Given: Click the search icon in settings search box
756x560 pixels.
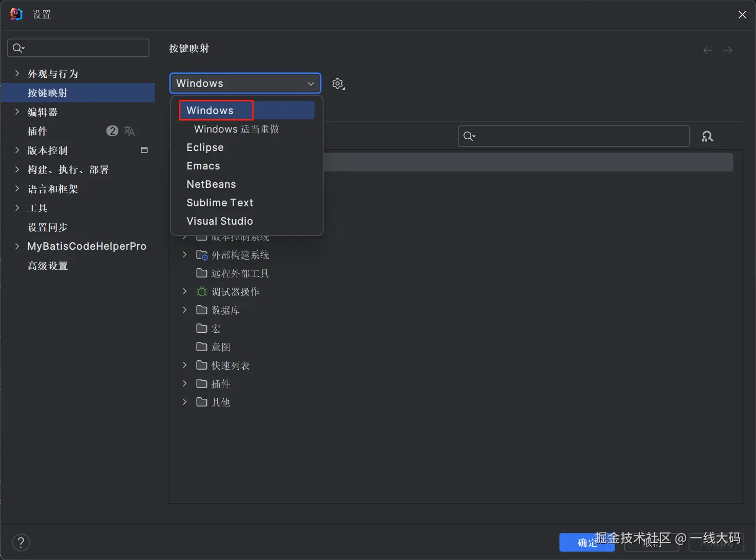Looking at the screenshot, I should coord(18,48).
